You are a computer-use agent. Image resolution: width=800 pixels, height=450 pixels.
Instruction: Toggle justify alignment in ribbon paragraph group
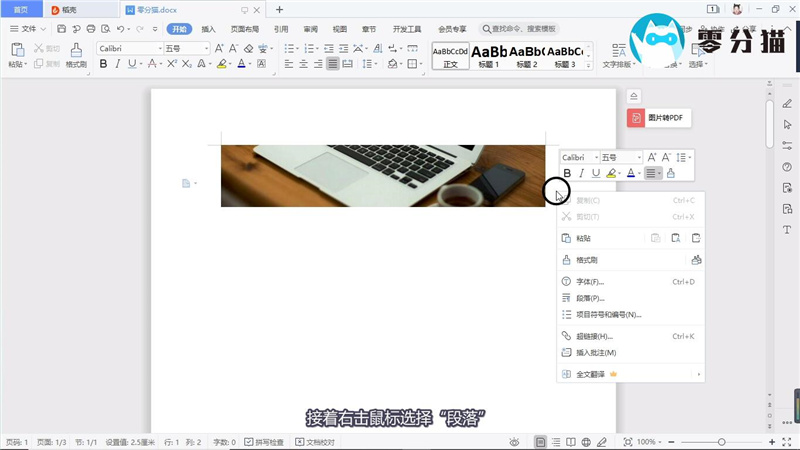[x=332, y=64]
